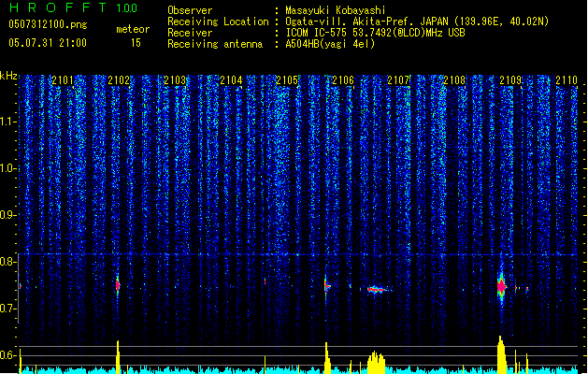Viewport: 588px width, 374px height.
Task: Click the kHz axis unit label
Action: (8, 76)
